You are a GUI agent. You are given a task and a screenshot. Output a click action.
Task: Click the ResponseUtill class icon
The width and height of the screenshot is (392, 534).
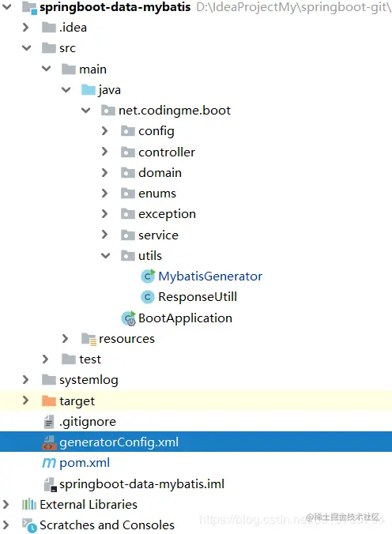click(148, 297)
